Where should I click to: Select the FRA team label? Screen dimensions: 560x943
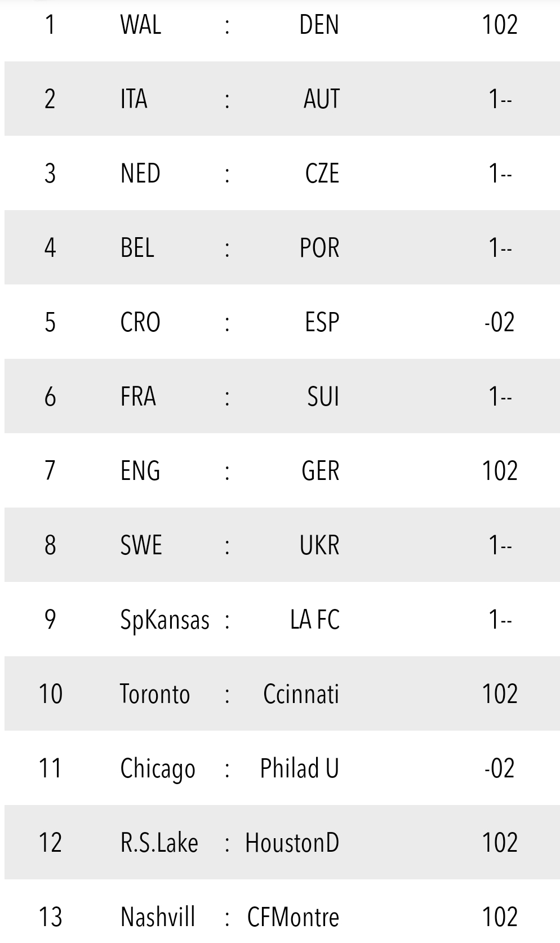(138, 396)
